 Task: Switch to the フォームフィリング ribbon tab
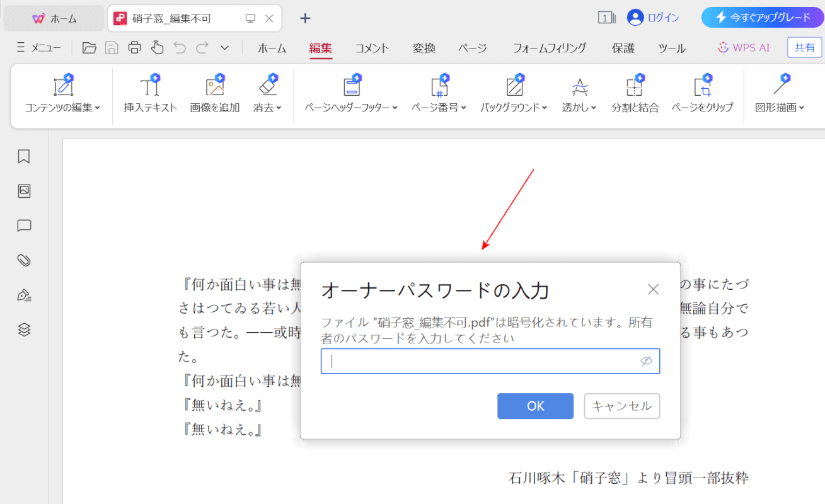pyautogui.click(x=550, y=48)
